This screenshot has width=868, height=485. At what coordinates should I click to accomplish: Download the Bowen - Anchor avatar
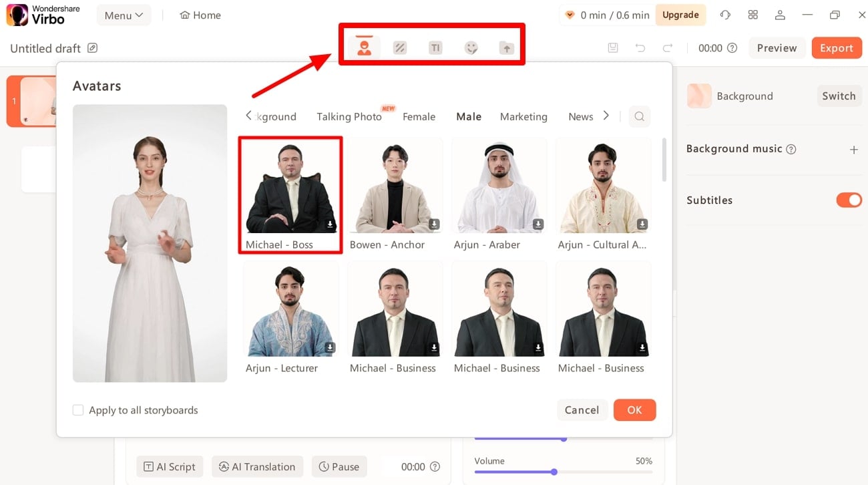click(x=434, y=224)
